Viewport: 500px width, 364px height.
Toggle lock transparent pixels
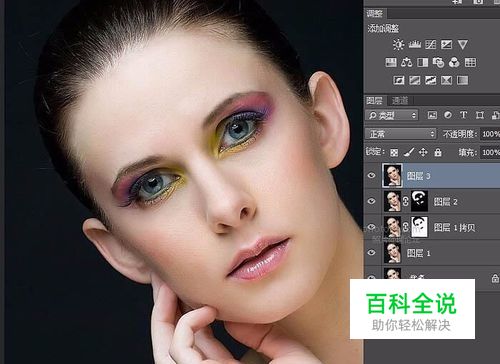394,153
